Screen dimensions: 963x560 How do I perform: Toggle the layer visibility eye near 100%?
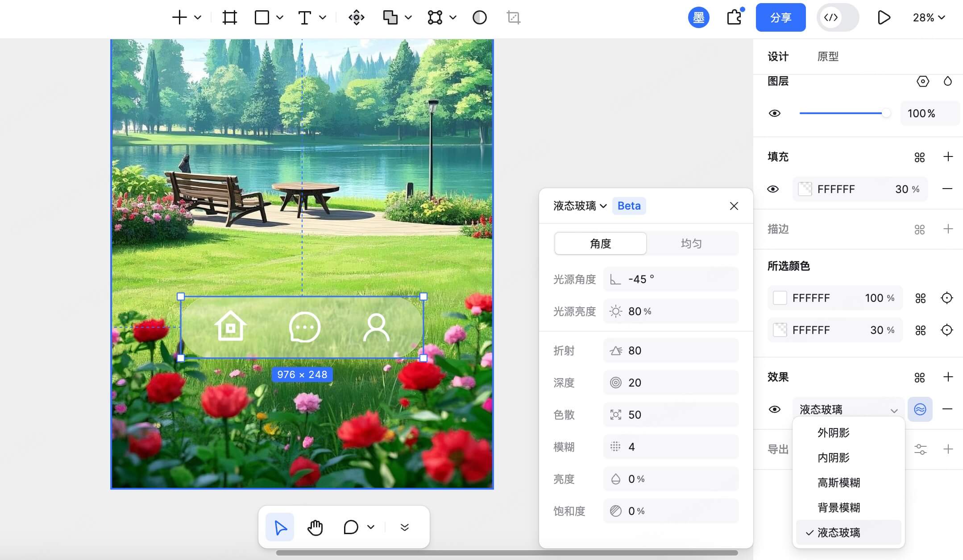pyautogui.click(x=775, y=113)
